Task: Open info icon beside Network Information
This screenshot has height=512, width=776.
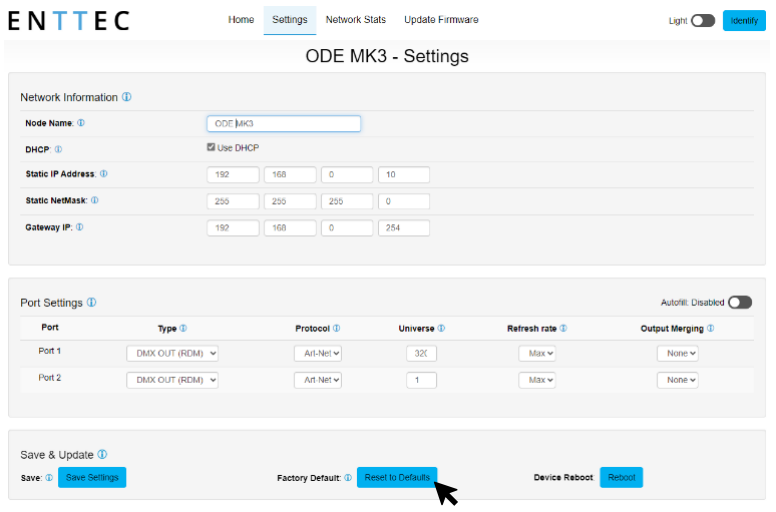Action: [127, 97]
